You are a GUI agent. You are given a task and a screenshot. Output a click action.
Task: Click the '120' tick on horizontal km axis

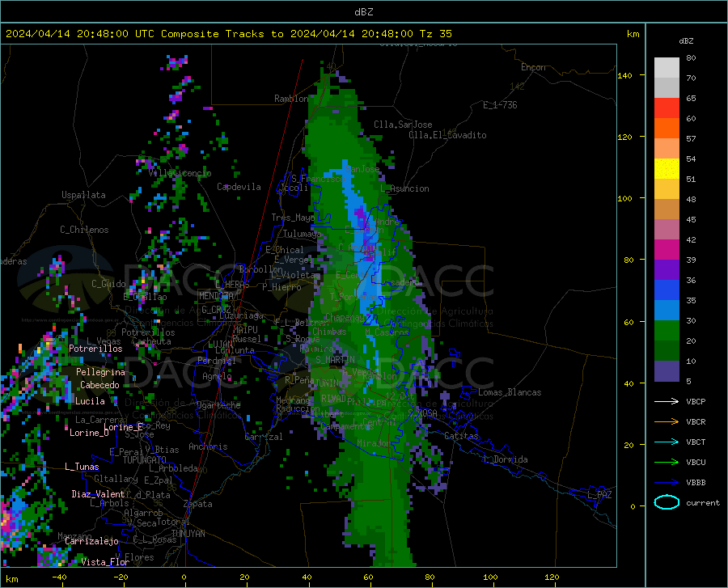[x=552, y=577]
